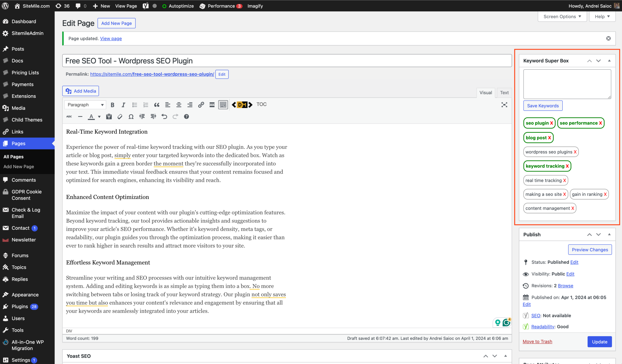Click Move to Trash link
The image size is (622, 364).
point(537,342)
